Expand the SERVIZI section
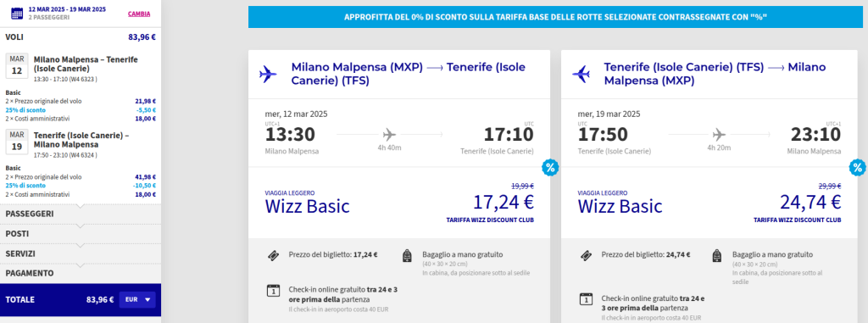The image size is (868, 323). (81, 253)
